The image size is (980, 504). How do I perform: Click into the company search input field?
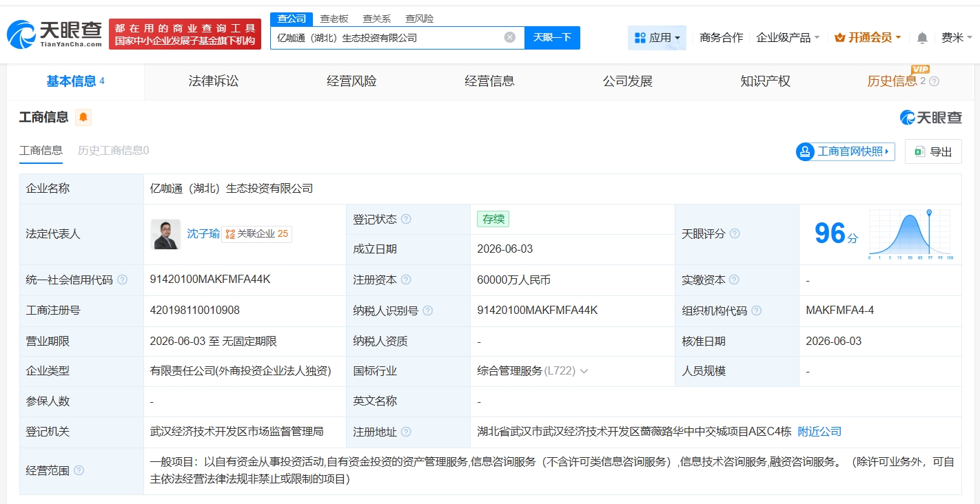[x=388, y=37]
